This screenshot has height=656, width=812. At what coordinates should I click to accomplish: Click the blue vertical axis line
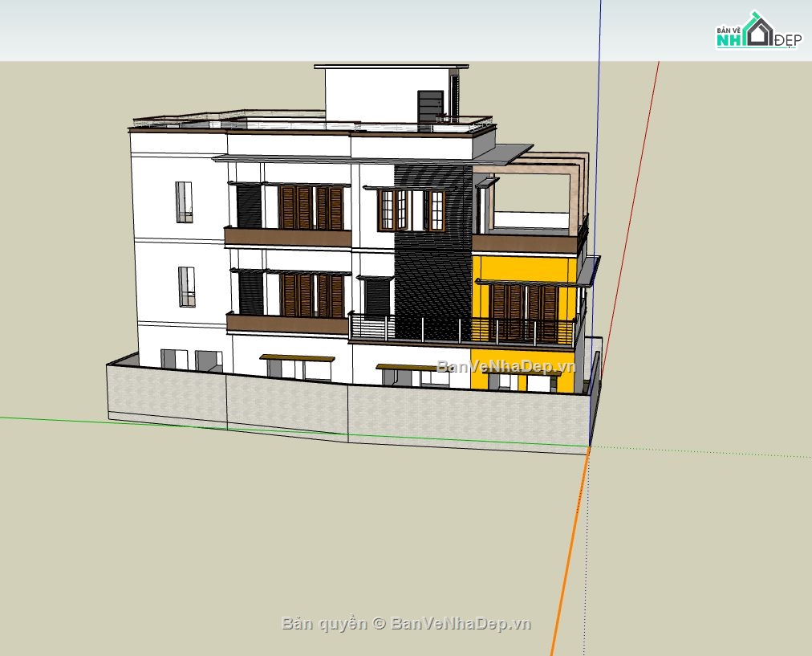(x=598, y=120)
